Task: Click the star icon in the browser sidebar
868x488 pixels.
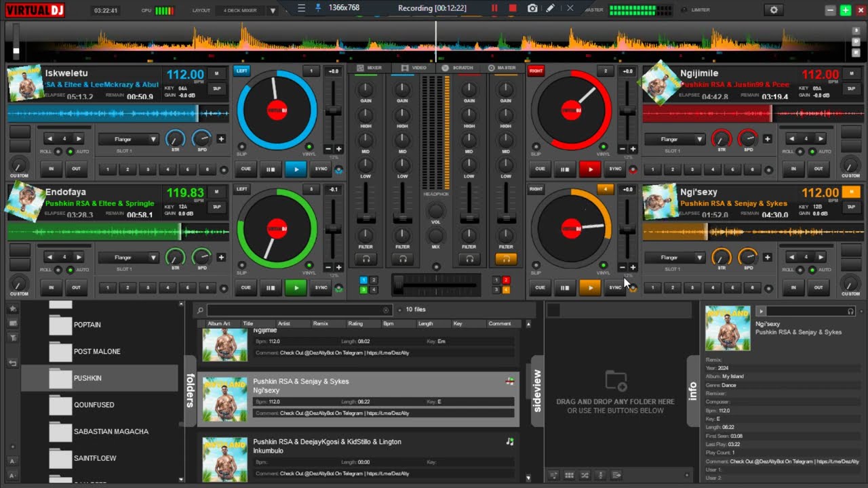Action: tap(13, 309)
